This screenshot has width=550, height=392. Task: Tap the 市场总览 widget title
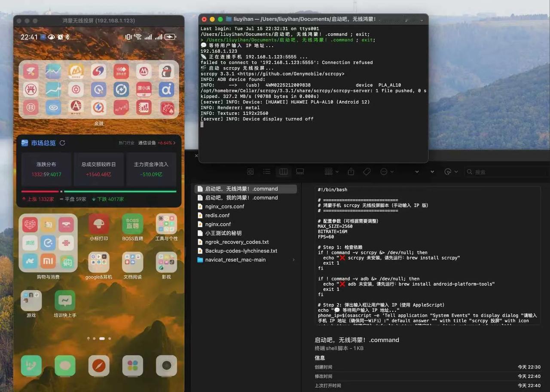[x=43, y=143]
